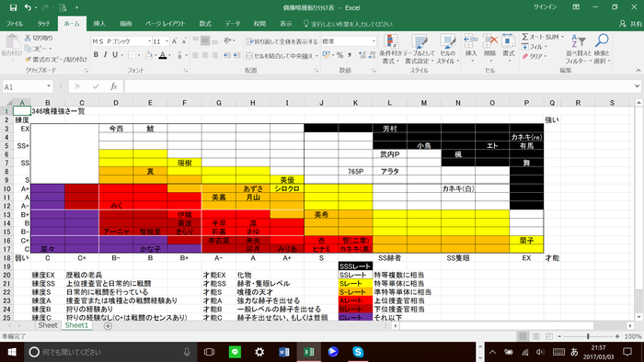Screen dimensions: 644x362
Task: Open Cell Styles gallery
Action: click(x=447, y=50)
